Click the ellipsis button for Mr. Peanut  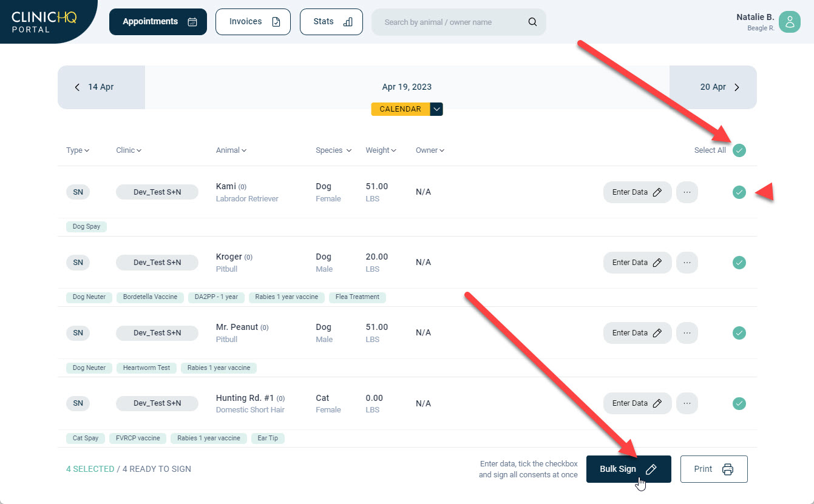[687, 333]
